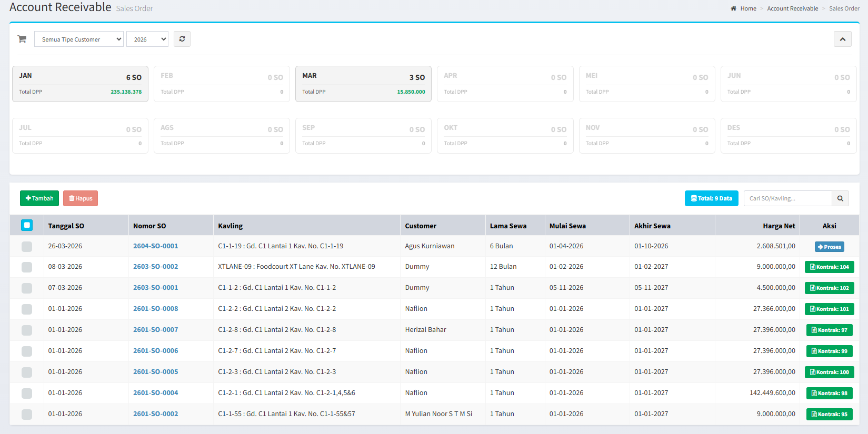Image resolution: width=868 pixels, height=434 pixels.
Task: Open sales order 2603-SO-0002 link
Action: [155, 267]
